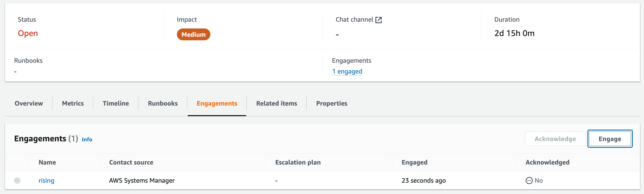Switch to the Overview tab
This screenshot has height=194, width=644.
(x=28, y=103)
